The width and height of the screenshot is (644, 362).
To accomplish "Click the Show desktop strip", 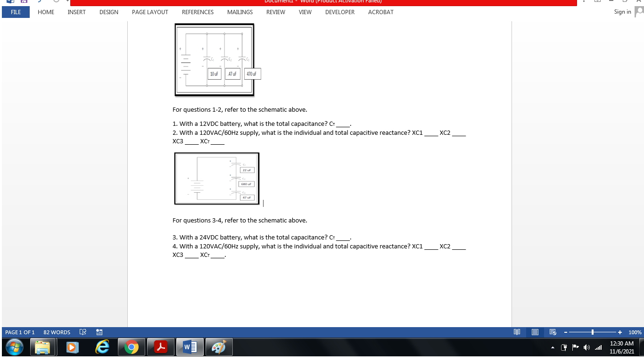I will point(641,348).
